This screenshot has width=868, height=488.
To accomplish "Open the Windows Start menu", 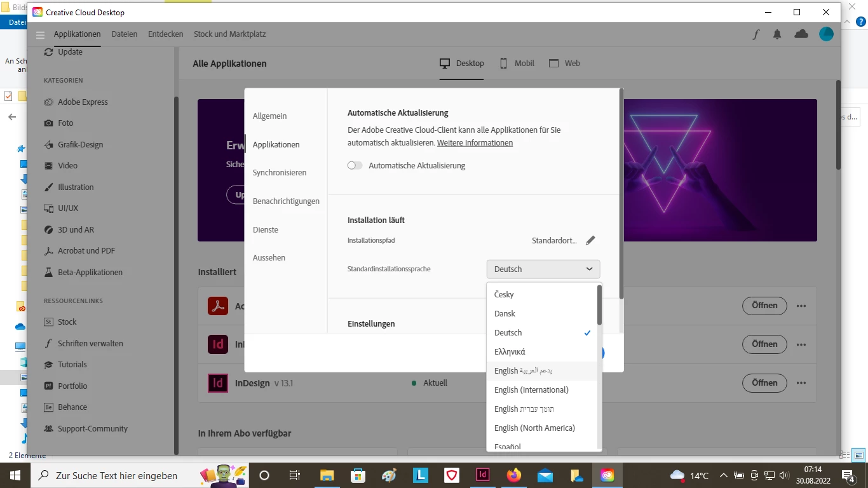I will point(15,475).
